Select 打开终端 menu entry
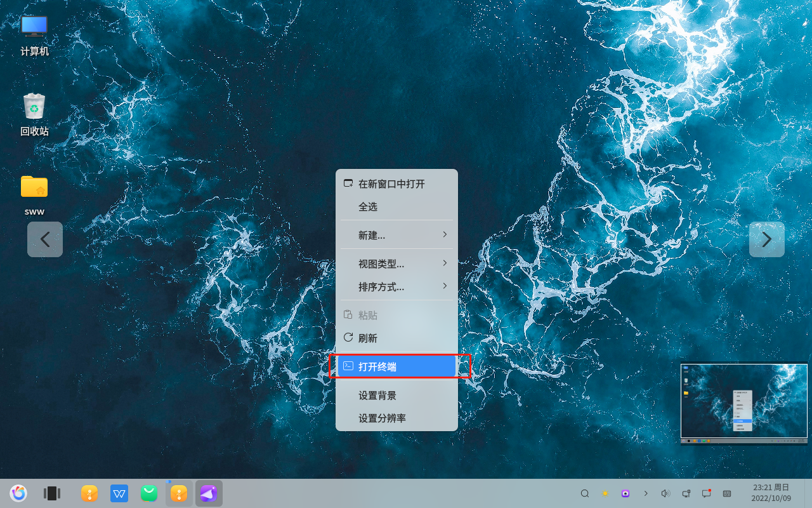This screenshot has height=508, width=812. pyautogui.click(x=396, y=366)
